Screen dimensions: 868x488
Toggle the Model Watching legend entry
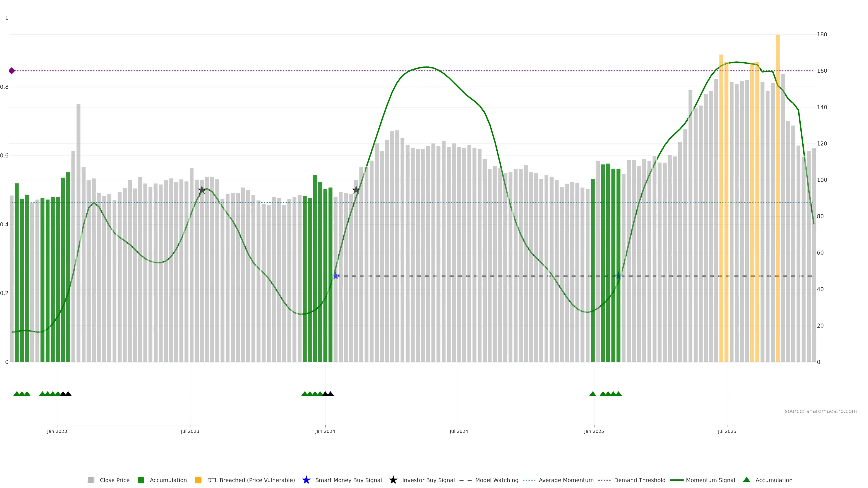coord(496,480)
